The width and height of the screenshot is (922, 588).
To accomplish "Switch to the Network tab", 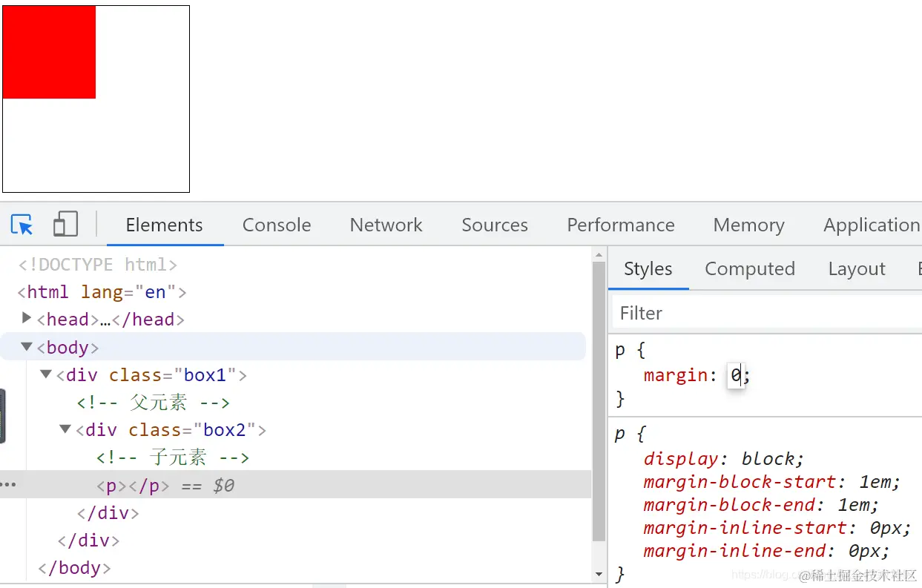I will 386,225.
